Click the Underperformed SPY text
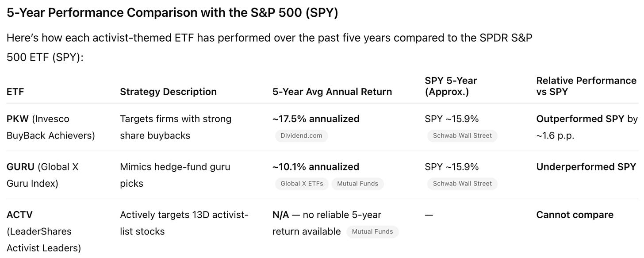644x258 pixels. point(586,167)
